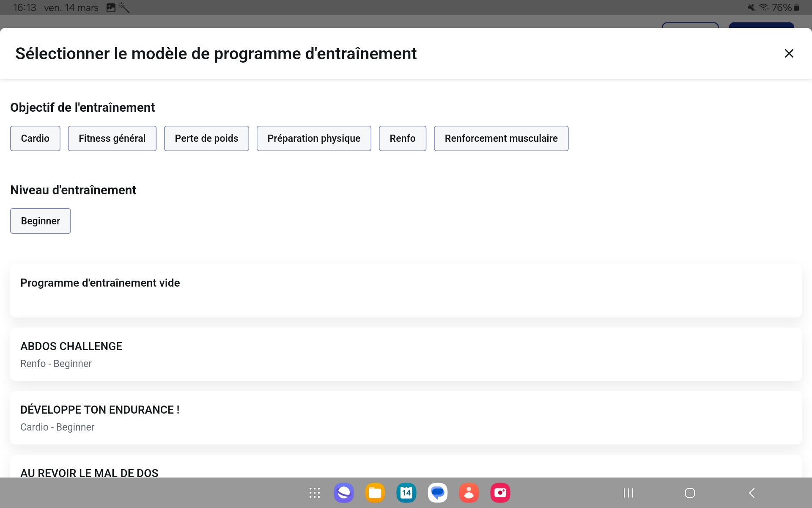Viewport: 812px width, 508px height.
Task: Toggle the Renfo objective chip
Action: [403, 138]
